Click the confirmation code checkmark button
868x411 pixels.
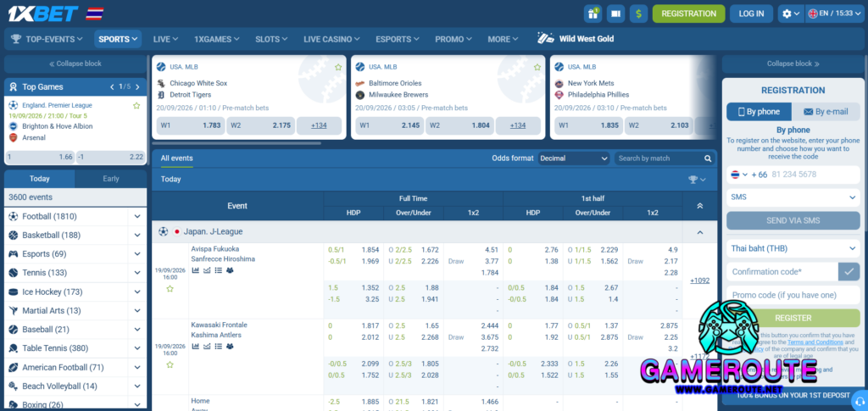coord(849,272)
